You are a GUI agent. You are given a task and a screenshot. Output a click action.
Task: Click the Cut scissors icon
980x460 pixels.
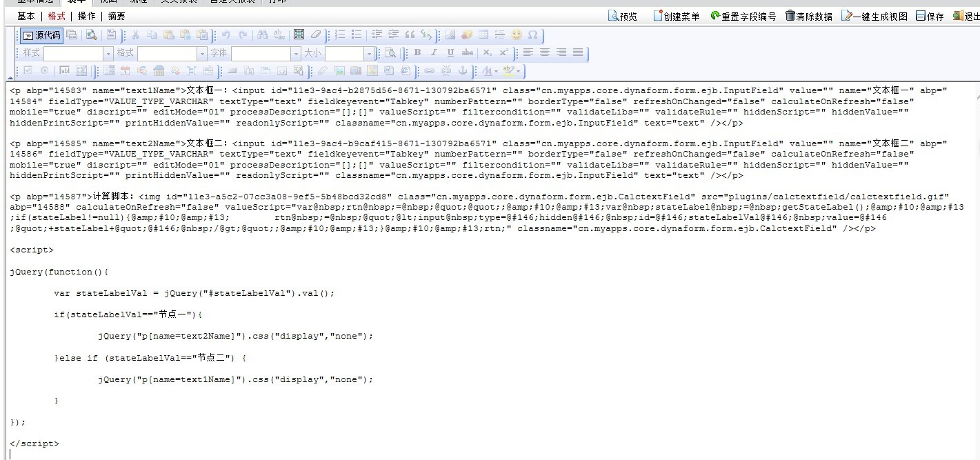click(135, 35)
